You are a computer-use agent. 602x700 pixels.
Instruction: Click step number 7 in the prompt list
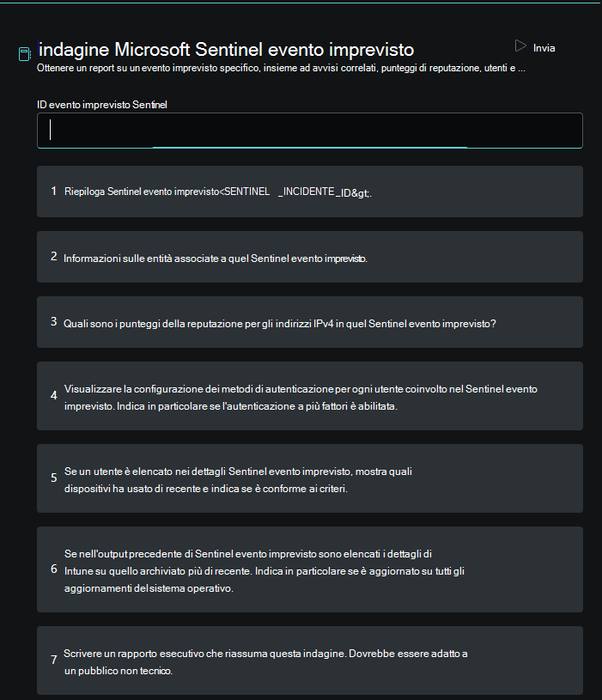tap(53, 660)
